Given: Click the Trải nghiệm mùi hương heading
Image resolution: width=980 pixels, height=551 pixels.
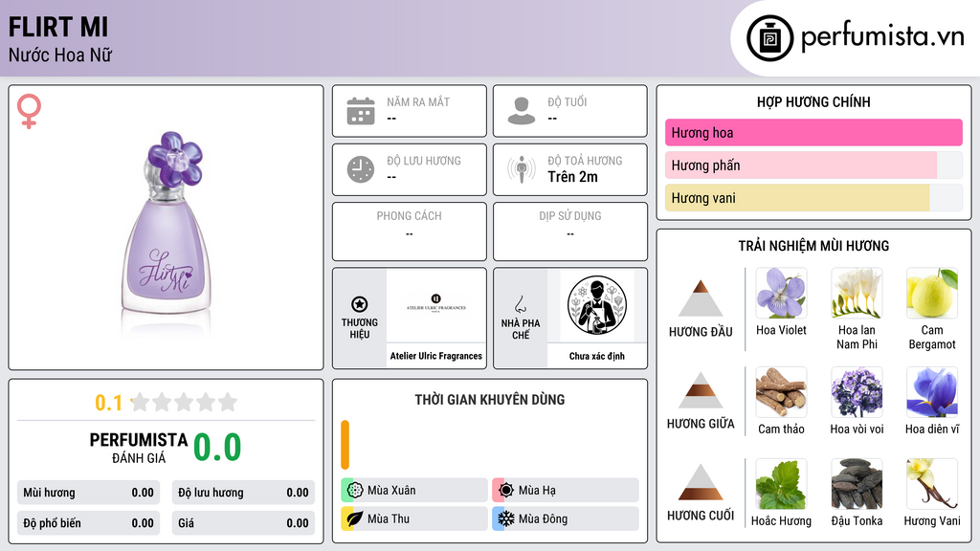Looking at the screenshot, I should pyautogui.click(x=813, y=246).
